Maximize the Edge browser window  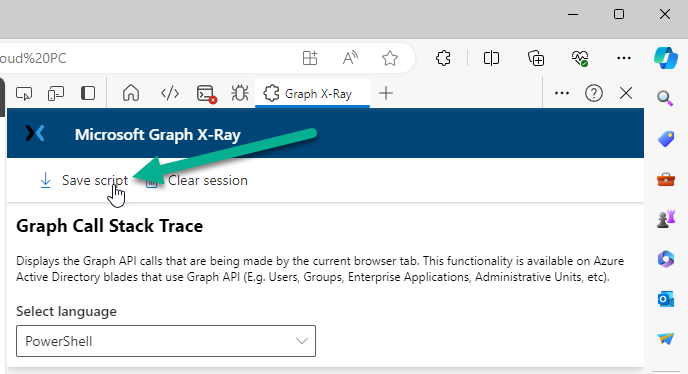[619, 14]
